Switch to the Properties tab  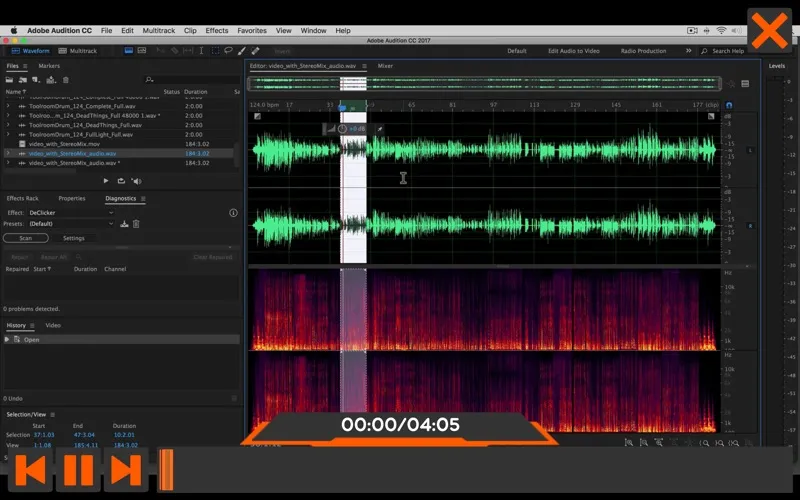point(72,198)
